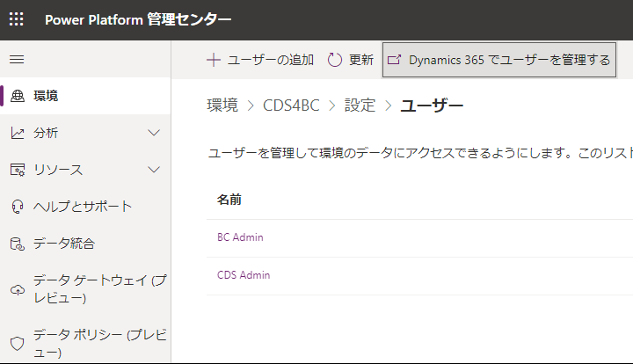Open データ統合 in the sidebar
Screen dimensions: 633x364
click(x=85, y=244)
